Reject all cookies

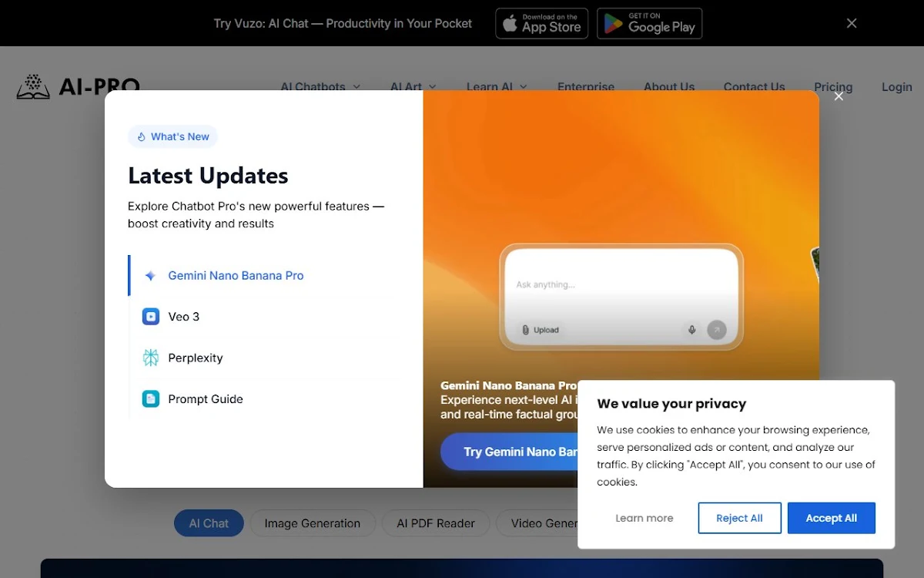click(x=740, y=518)
